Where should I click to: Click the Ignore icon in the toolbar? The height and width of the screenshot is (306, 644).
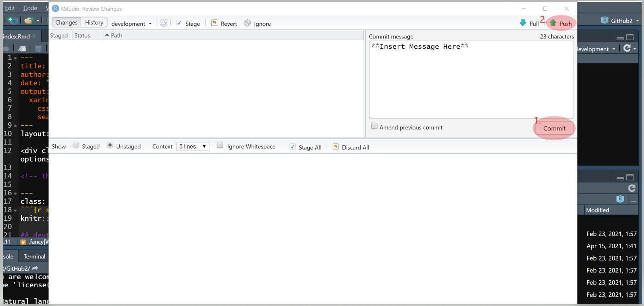click(x=248, y=23)
